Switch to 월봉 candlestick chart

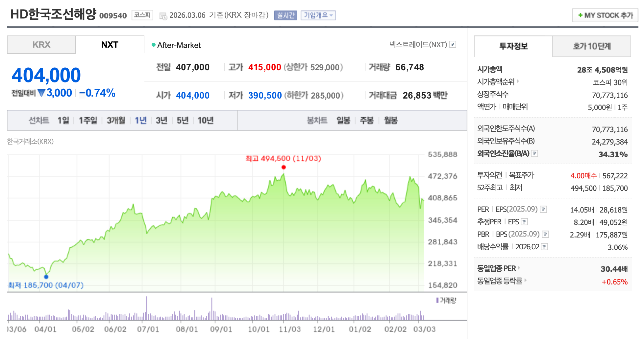coord(391,121)
